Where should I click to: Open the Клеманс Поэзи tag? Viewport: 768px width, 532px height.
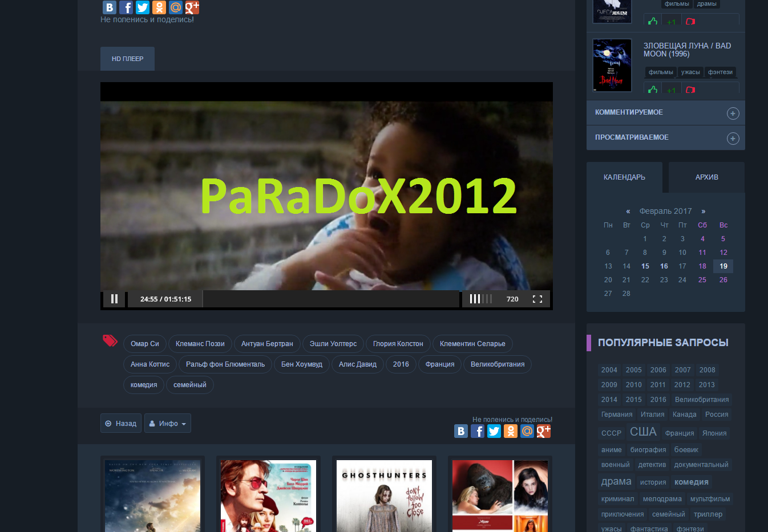pos(200,344)
